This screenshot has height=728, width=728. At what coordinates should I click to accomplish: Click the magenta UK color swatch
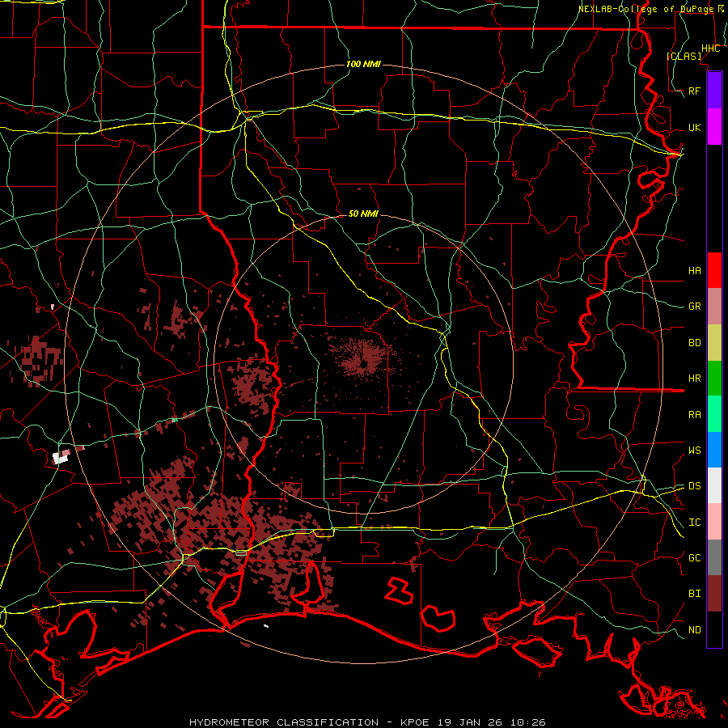click(714, 127)
